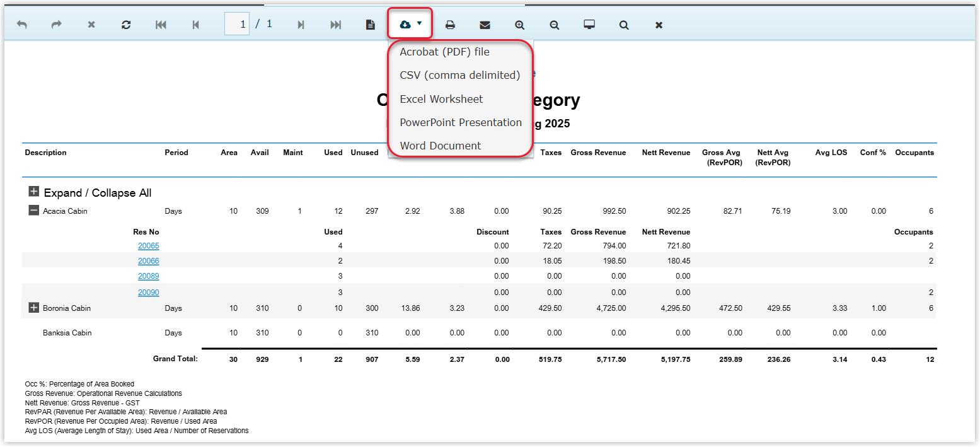This screenshot has width=980, height=447.
Task: Export as CSV (comma delimited)
Action: (460, 75)
